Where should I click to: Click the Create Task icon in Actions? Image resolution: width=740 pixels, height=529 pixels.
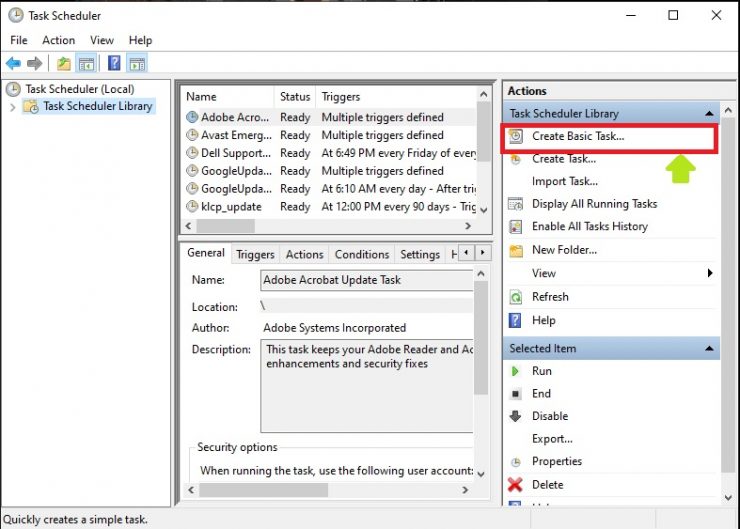coord(515,160)
